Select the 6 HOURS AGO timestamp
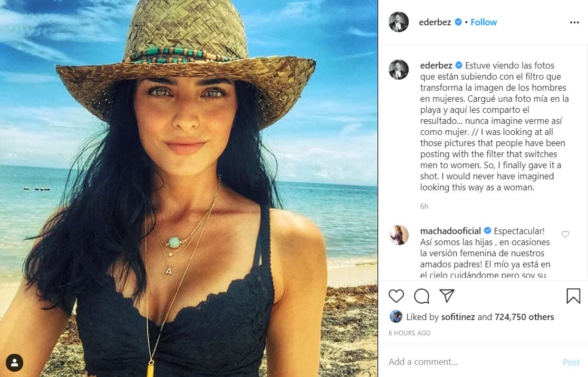Screen dimensions: 588x377 tap(409, 333)
